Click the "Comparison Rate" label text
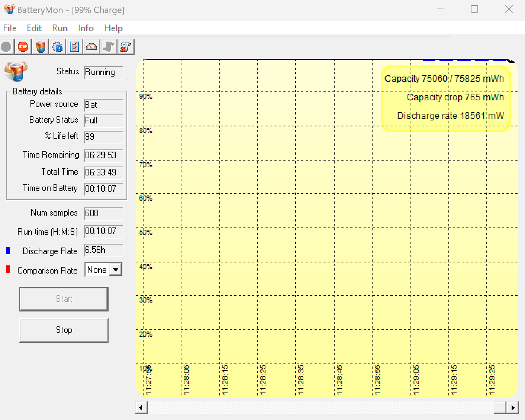This screenshot has height=420, width=525. pyautogui.click(x=47, y=270)
